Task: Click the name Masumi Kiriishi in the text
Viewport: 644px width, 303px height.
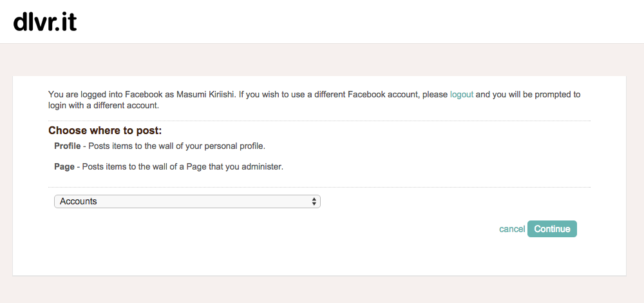Action: click(x=205, y=95)
